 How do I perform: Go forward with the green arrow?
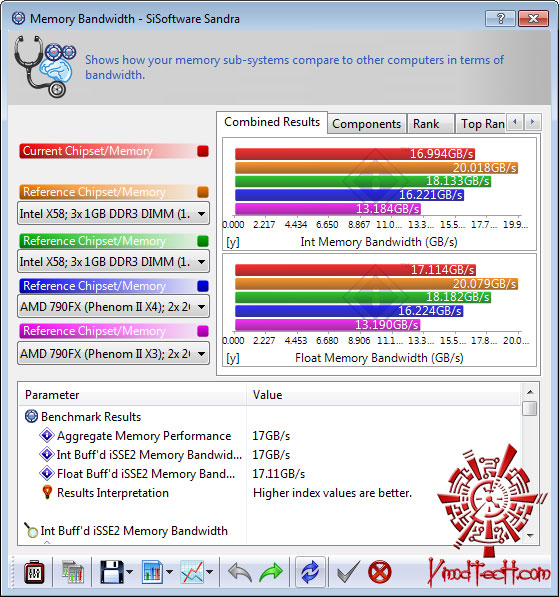point(271,572)
